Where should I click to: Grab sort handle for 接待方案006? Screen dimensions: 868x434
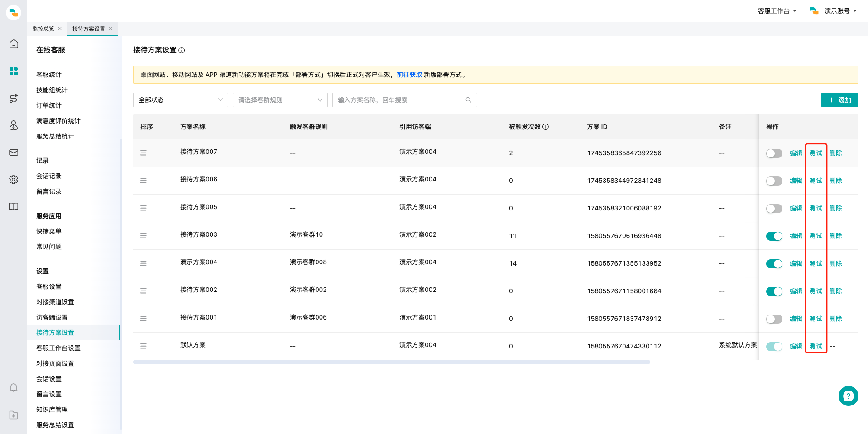click(x=144, y=181)
